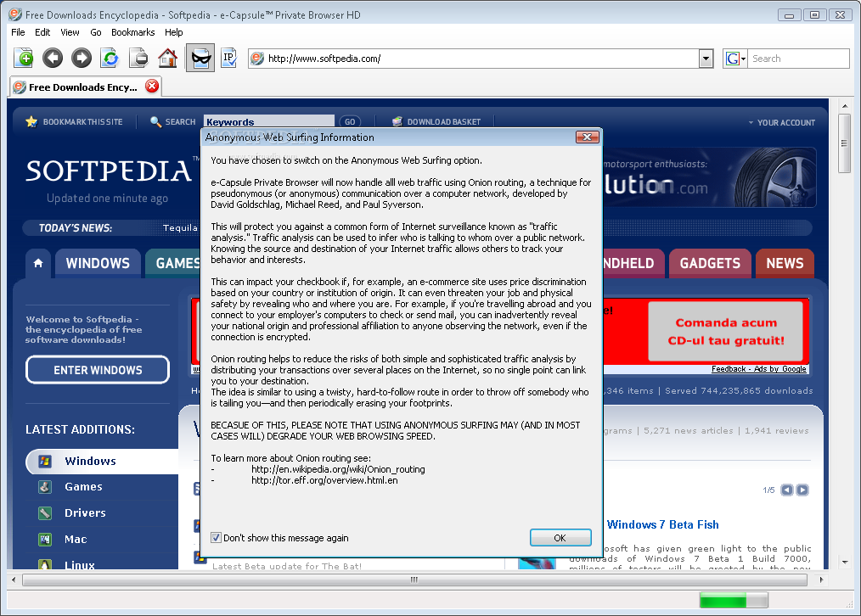Click the Keywords search field on Softpedia
This screenshot has height=616, width=861.
click(x=268, y=121)
